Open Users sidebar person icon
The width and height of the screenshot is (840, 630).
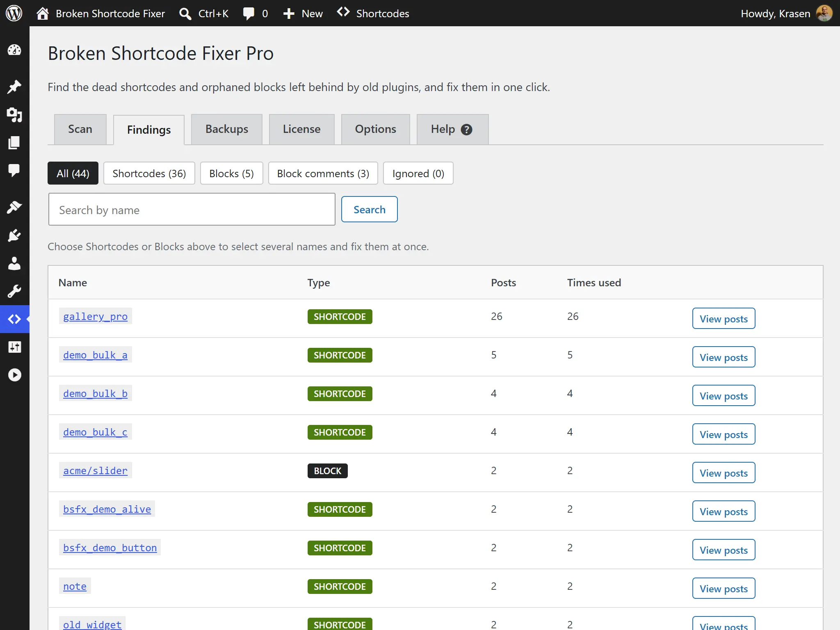pos(14,263)
